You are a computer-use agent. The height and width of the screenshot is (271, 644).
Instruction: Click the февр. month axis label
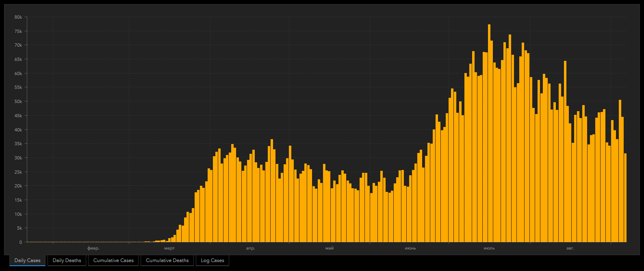93,248
